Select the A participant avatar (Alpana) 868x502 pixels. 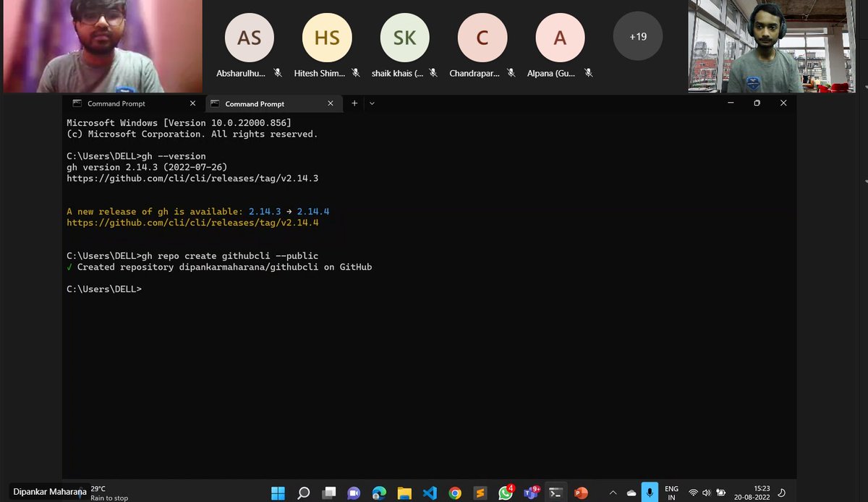point(560,37)
